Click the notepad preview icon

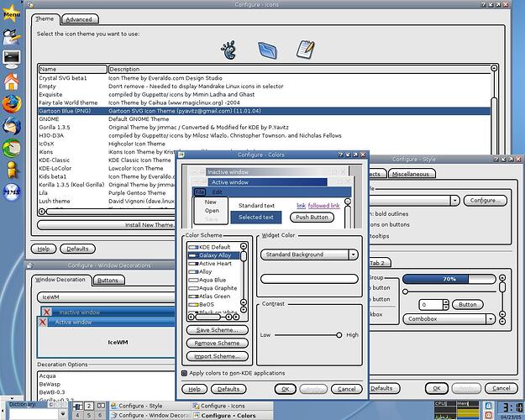(306, 50)
